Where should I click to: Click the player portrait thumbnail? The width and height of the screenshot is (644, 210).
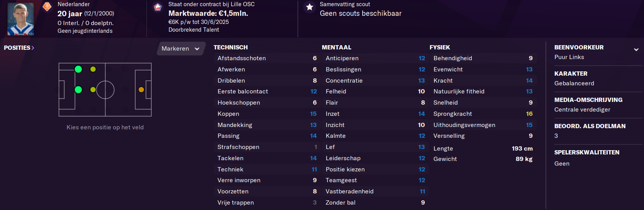(x=20, y=19)
